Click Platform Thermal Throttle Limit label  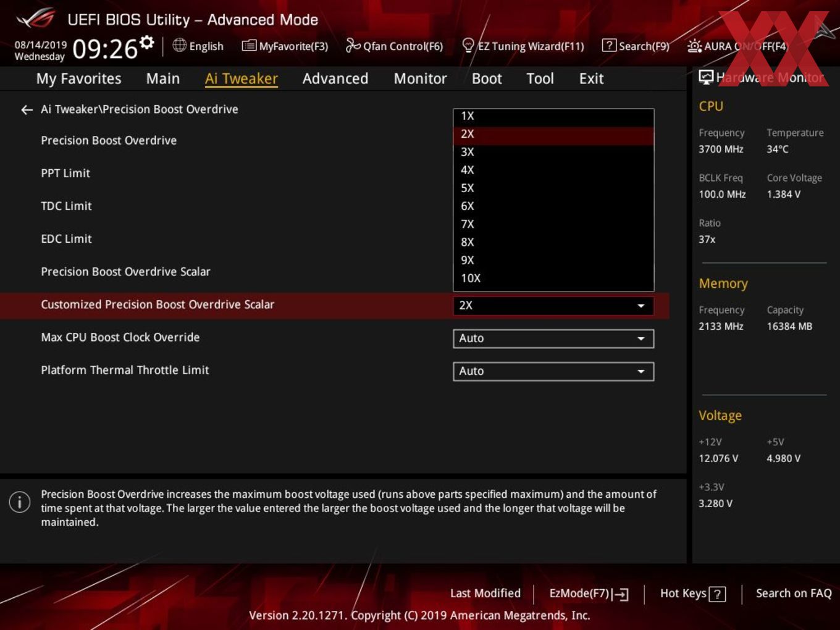click(x=125, y=370)
